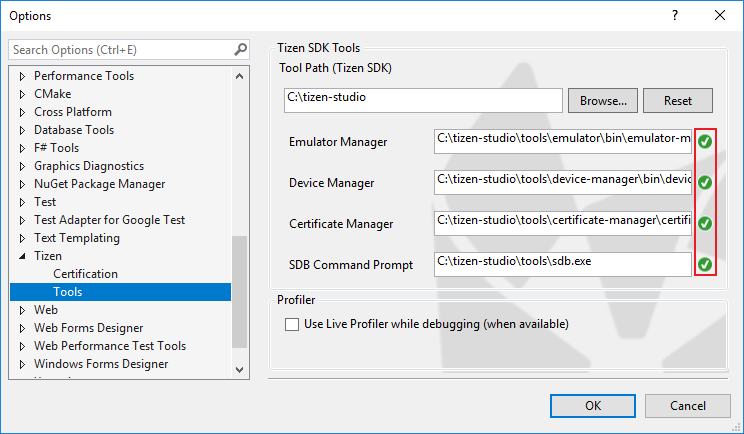Expand the Text Templating node arrow

(22, 238)
